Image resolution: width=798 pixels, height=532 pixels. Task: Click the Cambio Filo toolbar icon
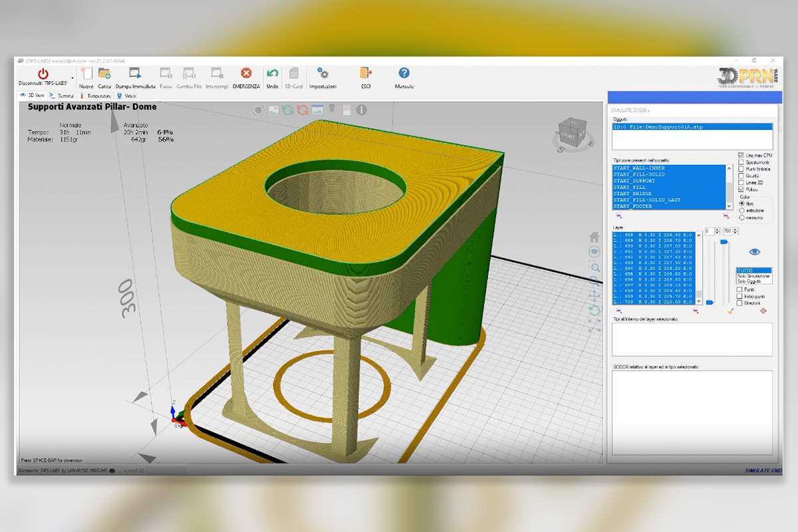(x=189, y=73)
